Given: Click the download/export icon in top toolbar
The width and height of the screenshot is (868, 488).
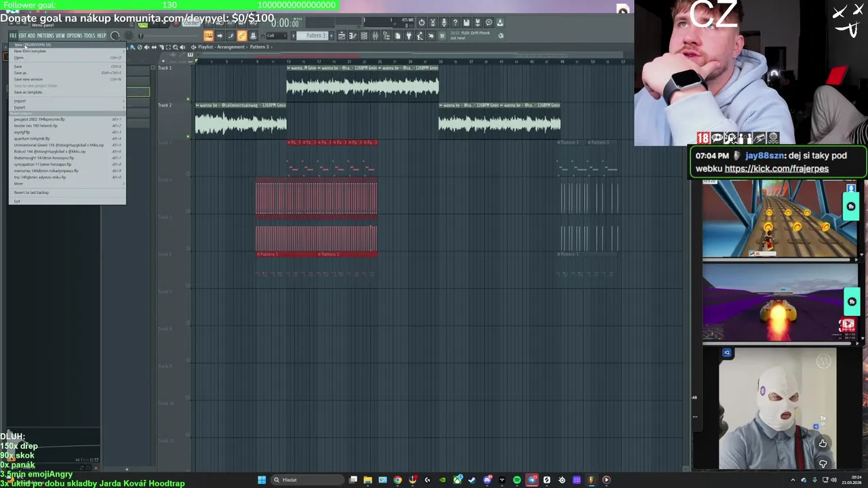Looking at the screenshot, I should tap(500, 23).
